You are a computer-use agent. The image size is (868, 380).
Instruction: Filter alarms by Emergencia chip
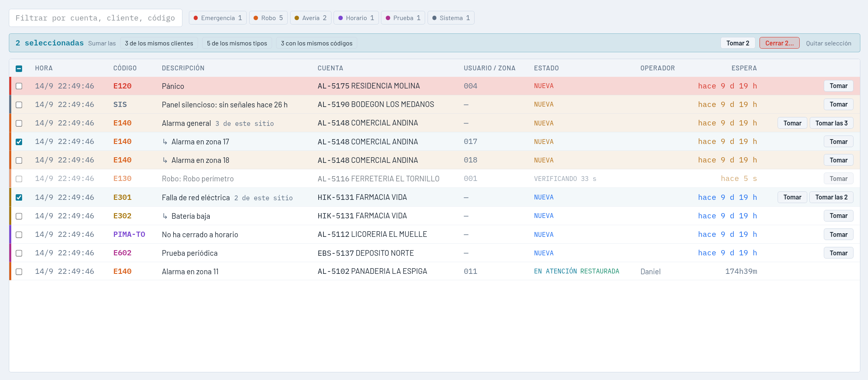[x=218, y=18]
